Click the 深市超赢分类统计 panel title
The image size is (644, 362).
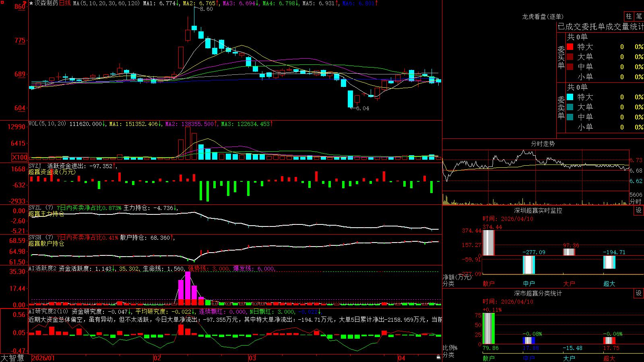(x=538, y=293)
